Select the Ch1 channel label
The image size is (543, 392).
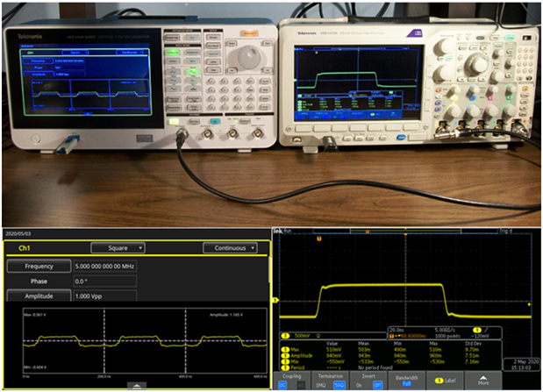[x=25, y=248]
